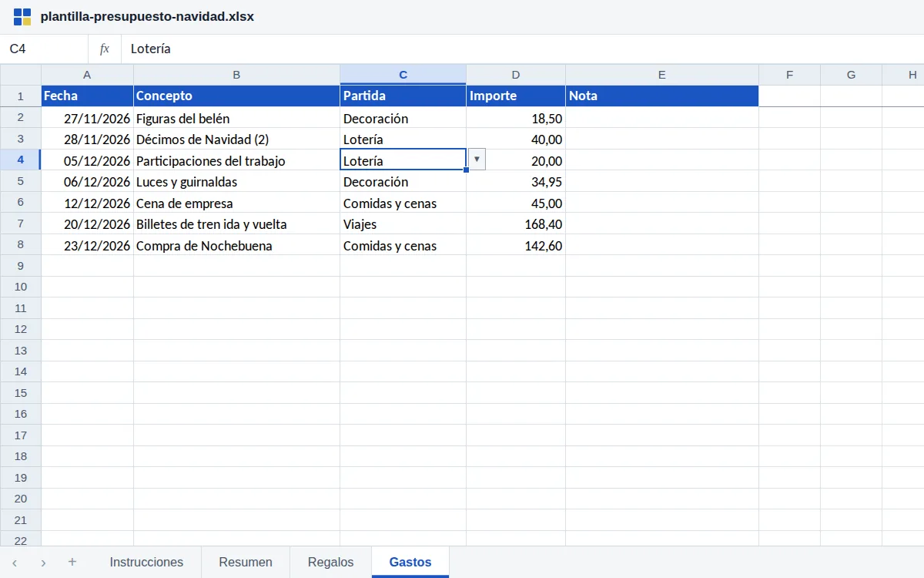The height and width of the screenshot is (578, 924).
Task: Click the Importe header cell
Action: coord(516,96)
